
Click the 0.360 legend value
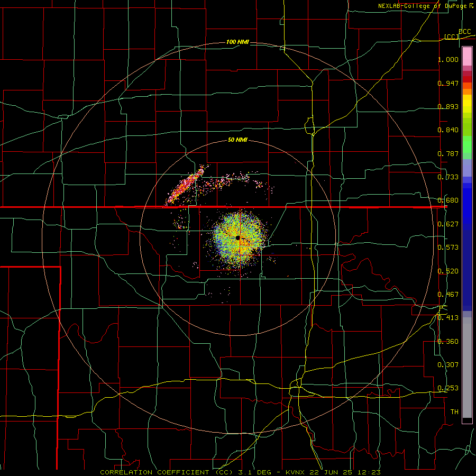click(448, 342)
